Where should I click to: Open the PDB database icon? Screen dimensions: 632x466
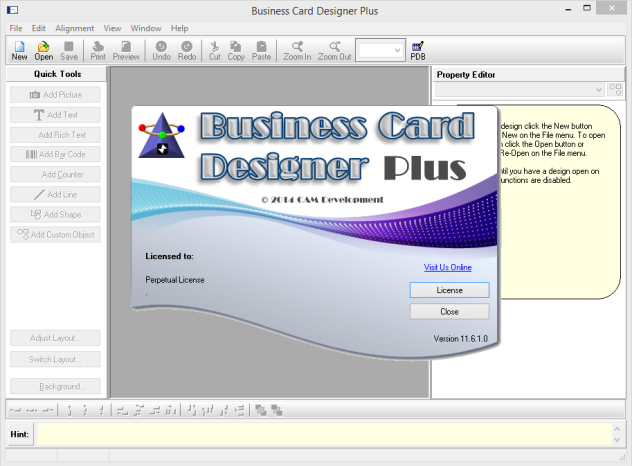tap(418, 50)
